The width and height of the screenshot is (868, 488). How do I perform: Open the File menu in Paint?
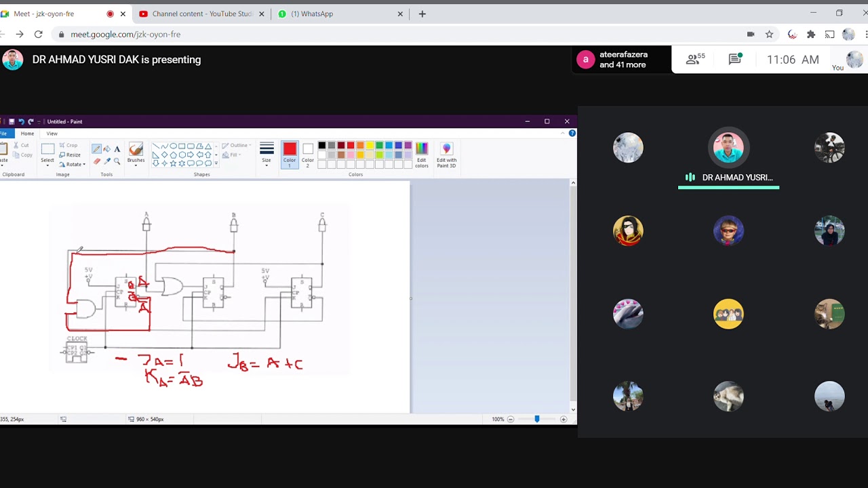click(x=4, y=134)
